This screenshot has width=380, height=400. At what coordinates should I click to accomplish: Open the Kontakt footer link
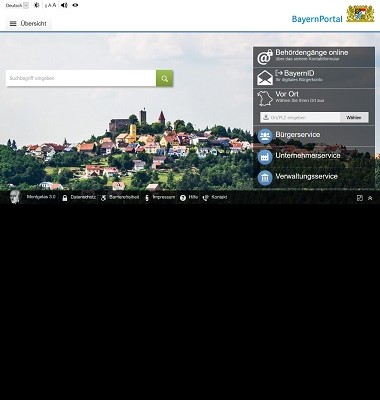point(219,197)
